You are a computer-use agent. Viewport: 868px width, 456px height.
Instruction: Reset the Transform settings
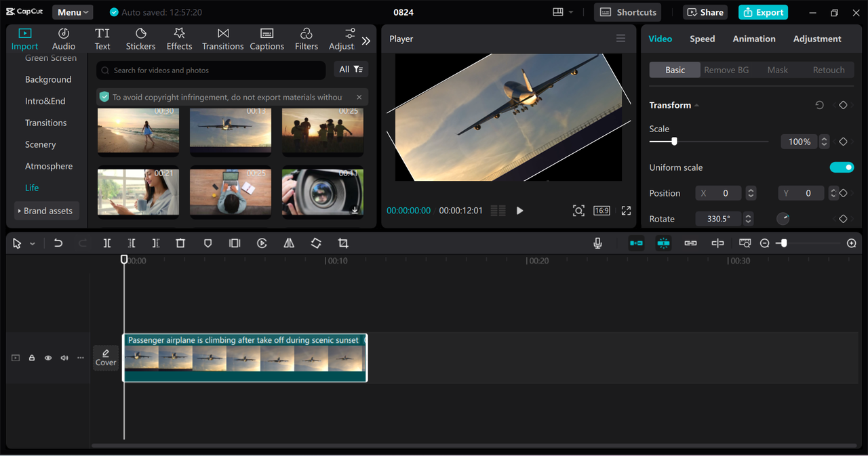coord(819,105)
